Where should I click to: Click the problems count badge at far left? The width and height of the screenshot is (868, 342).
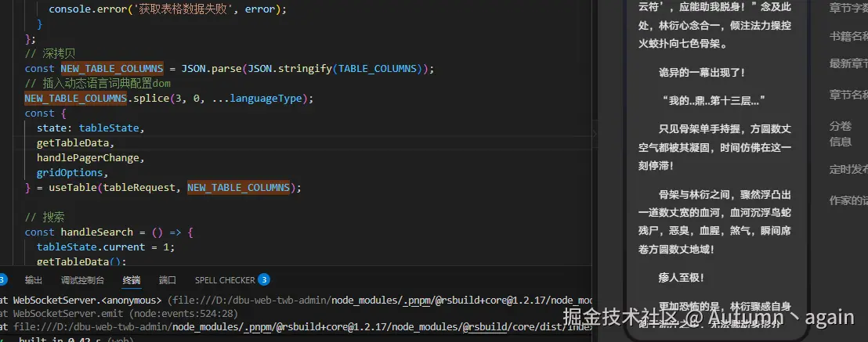point(2,280)
